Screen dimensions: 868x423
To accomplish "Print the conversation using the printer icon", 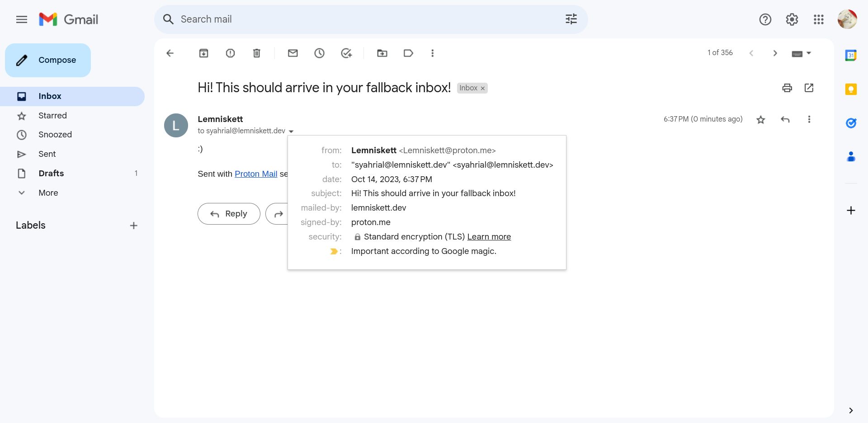I will pyautogui.click(x=787, y=88).
